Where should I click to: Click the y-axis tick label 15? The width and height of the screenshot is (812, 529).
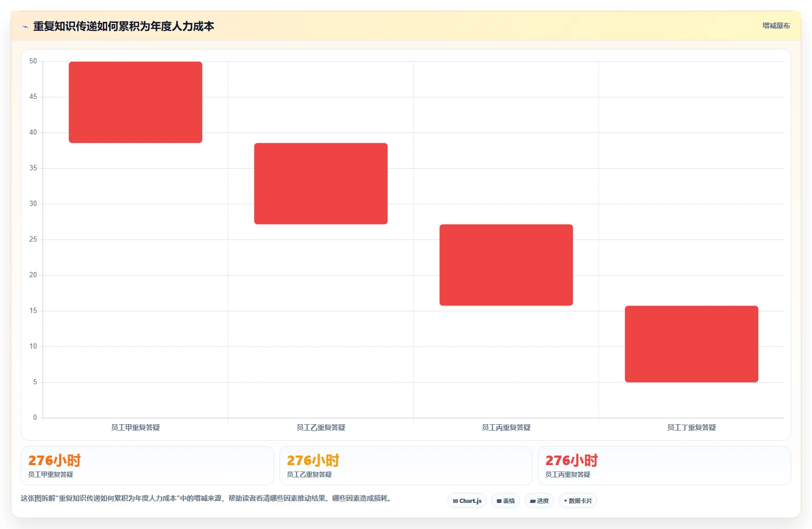pyautogui.click(x=33, y=311)
